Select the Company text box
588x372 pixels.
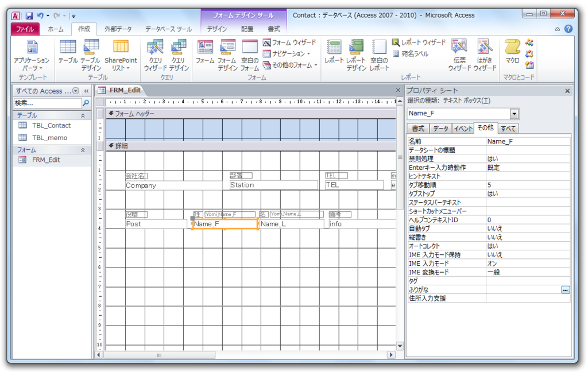[173, 185]
